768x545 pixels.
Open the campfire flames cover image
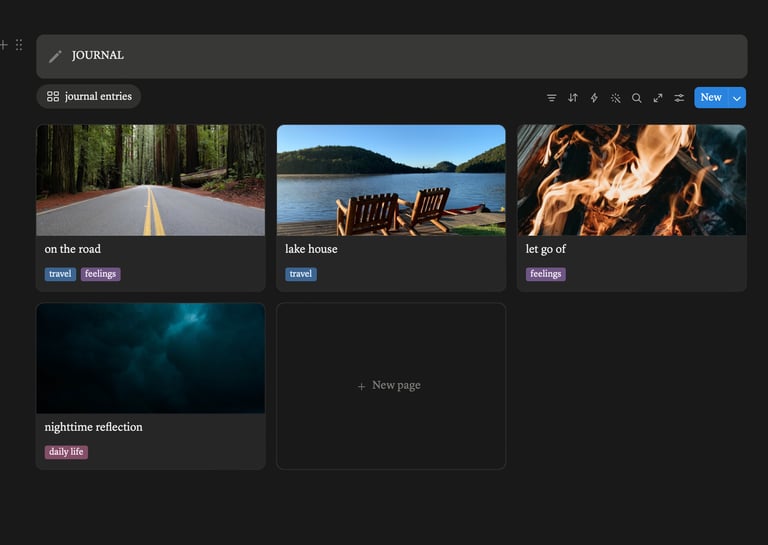click(632, 180)
